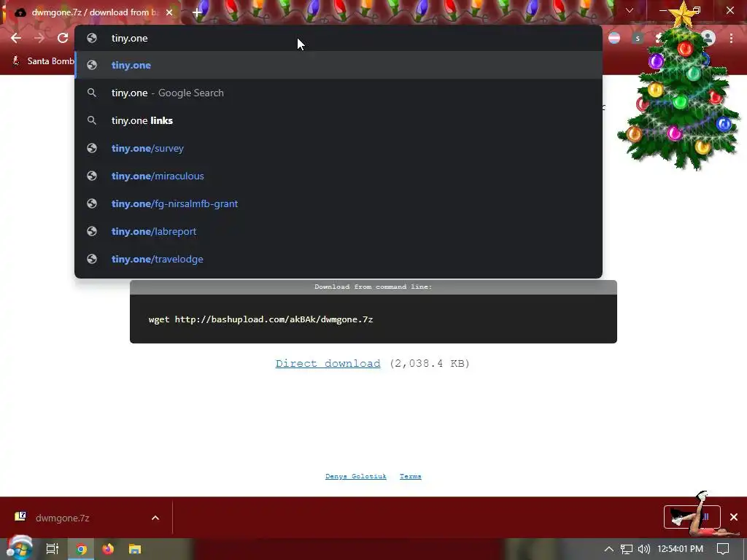Click the wget command line text

click(x=260, y=319)
